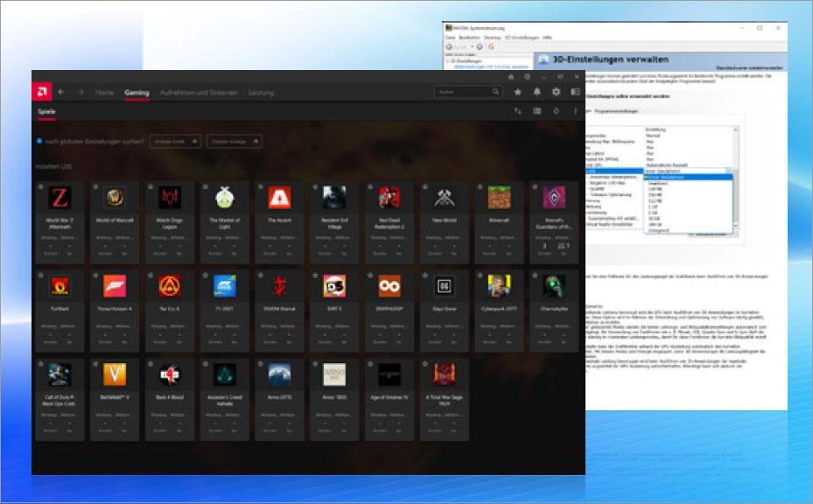Click Standardwerte wiederherstellen link in NVIDIA window
The image size is (813, 504).
coord(749,68)
